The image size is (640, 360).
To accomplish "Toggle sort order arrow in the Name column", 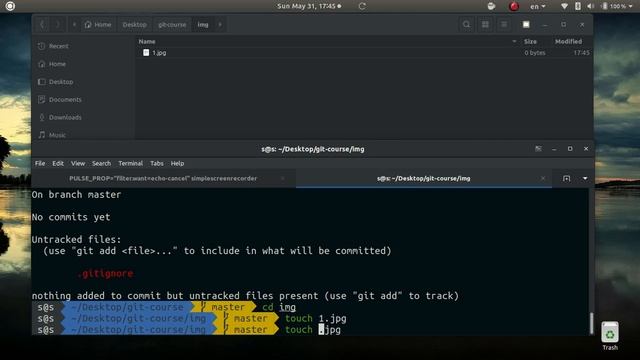I will pos(514,41).
